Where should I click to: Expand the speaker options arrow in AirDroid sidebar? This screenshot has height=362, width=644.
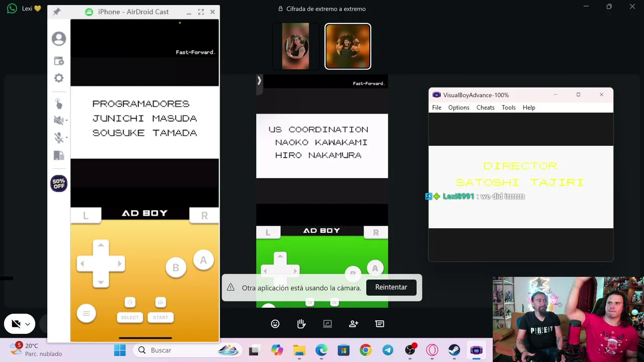[66, 120]
